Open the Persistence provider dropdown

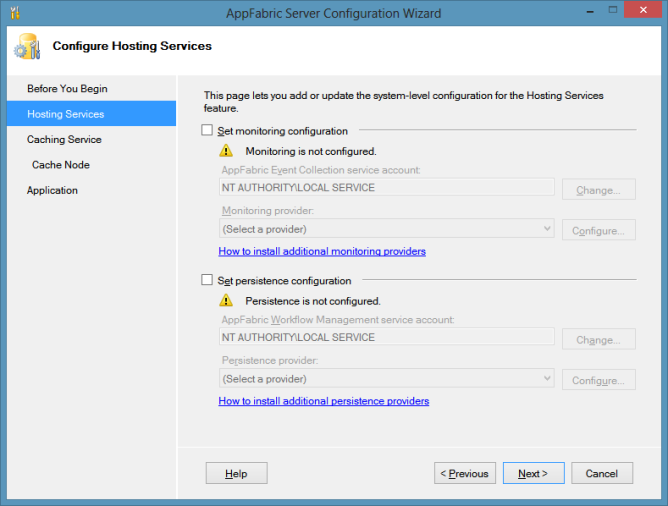point(386,379)
